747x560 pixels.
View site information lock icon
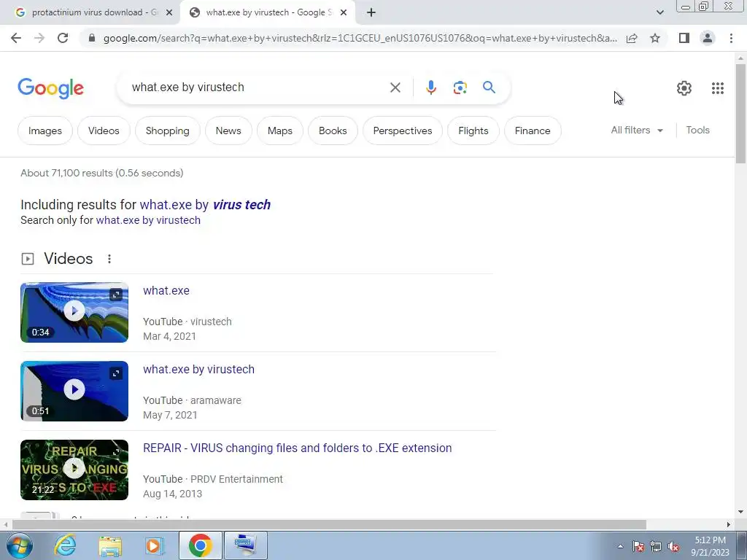[92, 38]
